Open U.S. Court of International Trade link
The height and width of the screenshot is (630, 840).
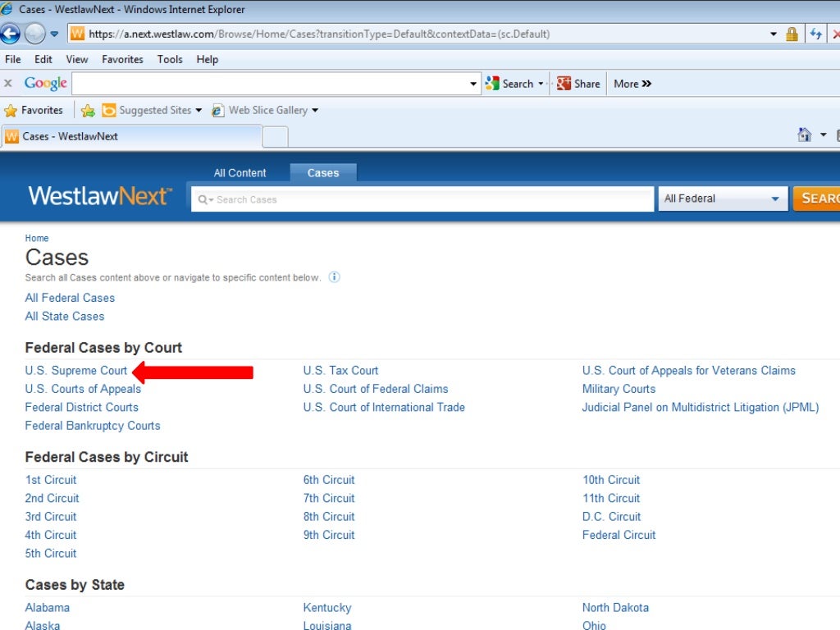pos(384,408)
